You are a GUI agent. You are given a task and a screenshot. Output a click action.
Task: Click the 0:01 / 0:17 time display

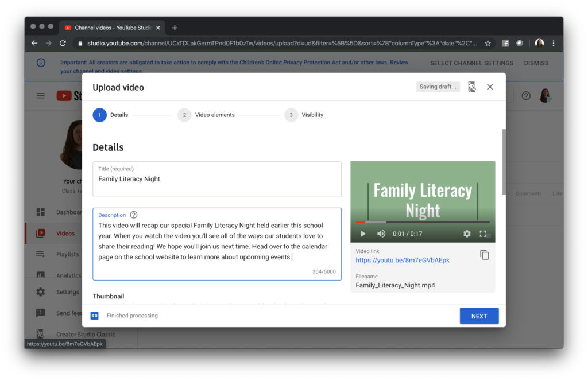407,234
